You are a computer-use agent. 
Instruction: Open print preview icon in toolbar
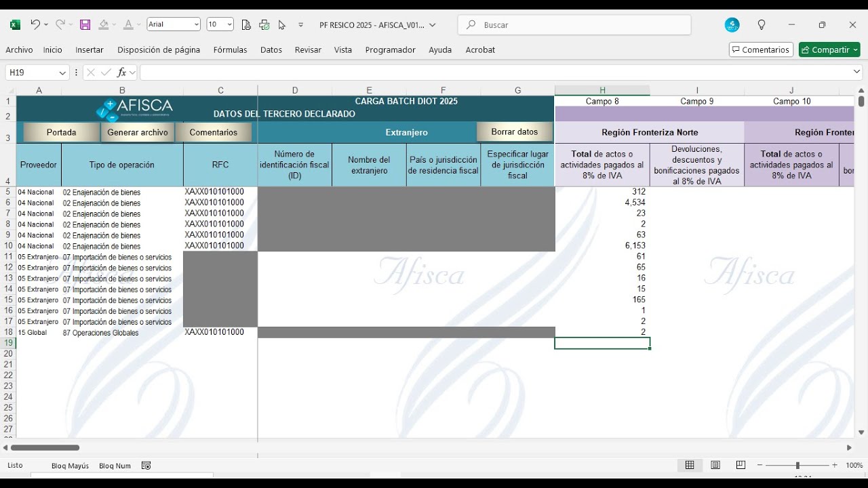click(x=245, y=24)
